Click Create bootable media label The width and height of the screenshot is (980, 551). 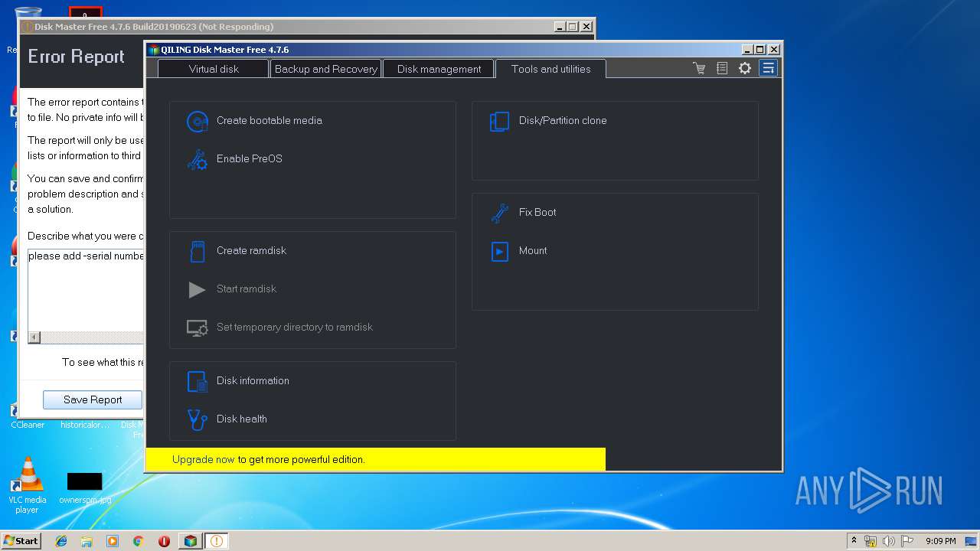[269, 121]
